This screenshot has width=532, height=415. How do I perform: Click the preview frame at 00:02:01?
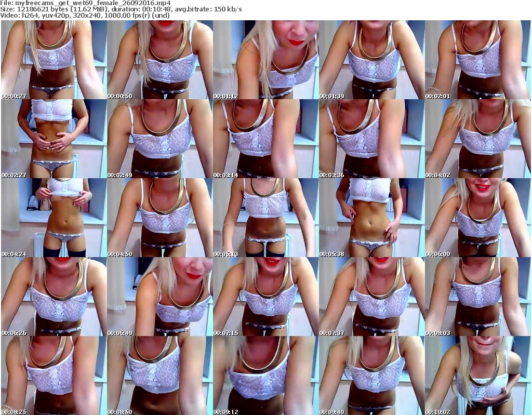pyautogui.click(x=478, y=60)
